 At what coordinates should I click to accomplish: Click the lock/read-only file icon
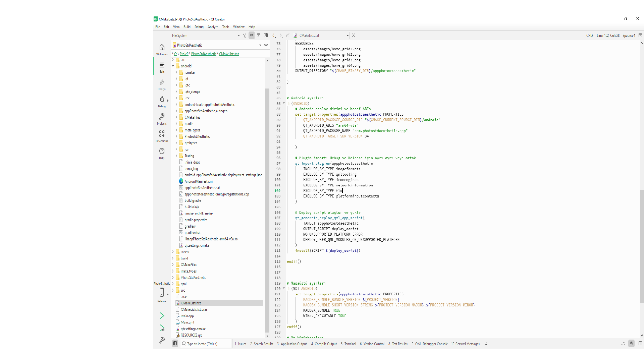tap(288, 35)
